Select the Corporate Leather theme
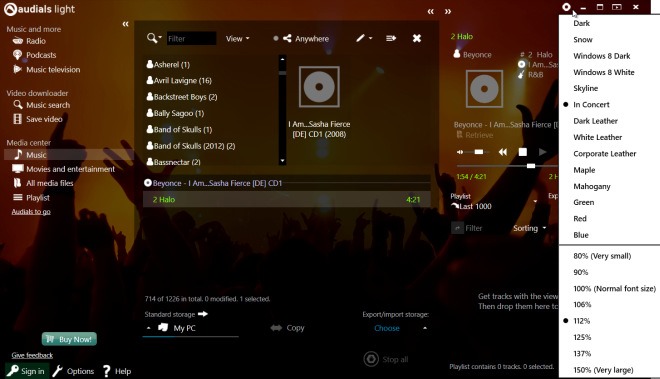 coord(604,154)
